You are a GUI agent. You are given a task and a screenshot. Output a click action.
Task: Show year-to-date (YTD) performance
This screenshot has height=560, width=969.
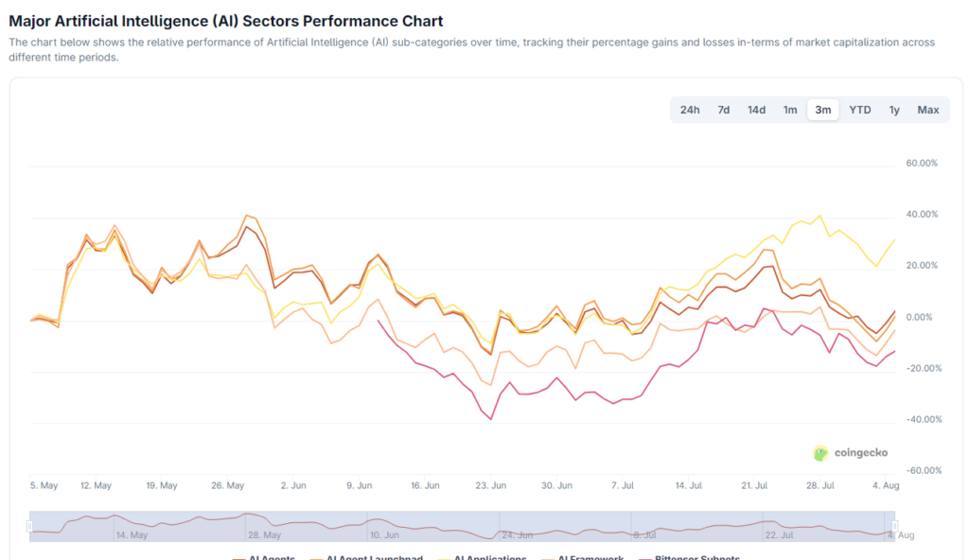[x=860, y=110]
